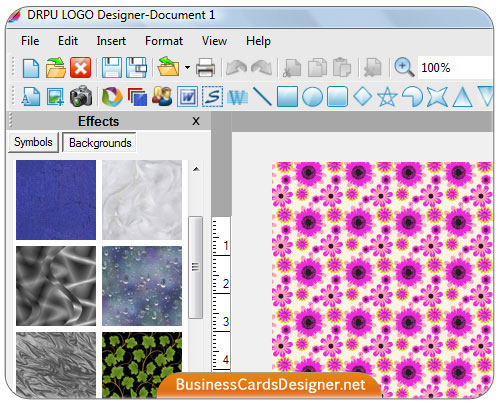Choose the ellipse shape tool
The image size is (500, 405).
(x=312, y=97)
